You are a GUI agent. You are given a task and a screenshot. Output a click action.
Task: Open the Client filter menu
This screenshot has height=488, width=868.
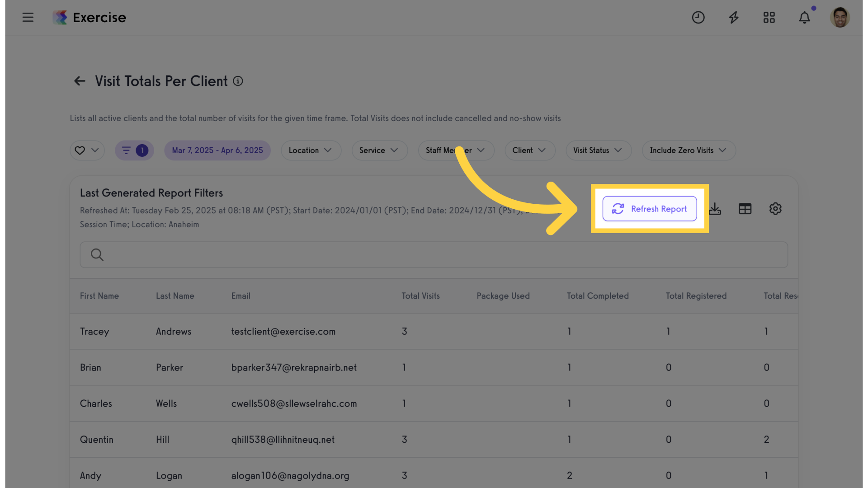coord(530,150)
